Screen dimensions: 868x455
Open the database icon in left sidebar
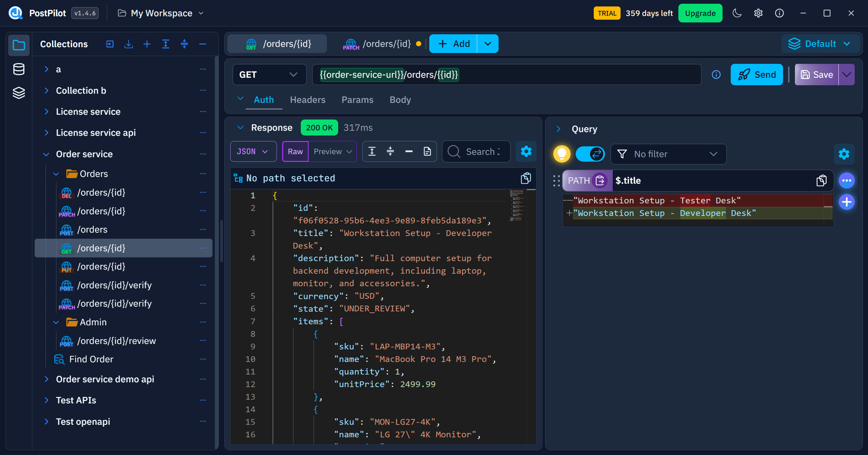[19, 69]
